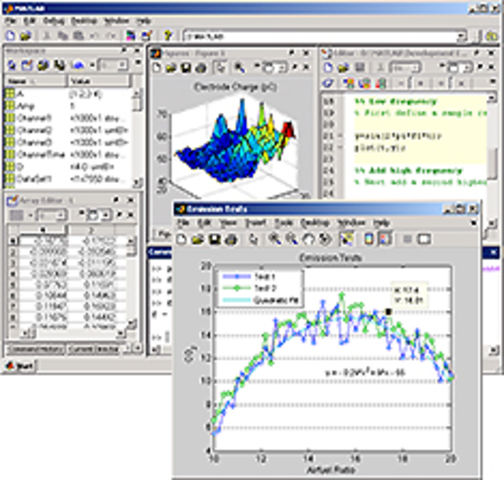Click black data cursor marker on plot
Viewport: 504px width, 480px height.
[389, 312]
